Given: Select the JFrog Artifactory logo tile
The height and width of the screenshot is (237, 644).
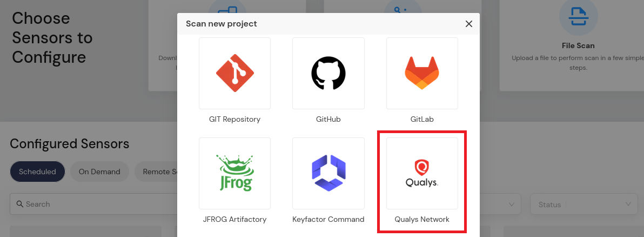Looking at the screenshot, I should pos(234,173).
